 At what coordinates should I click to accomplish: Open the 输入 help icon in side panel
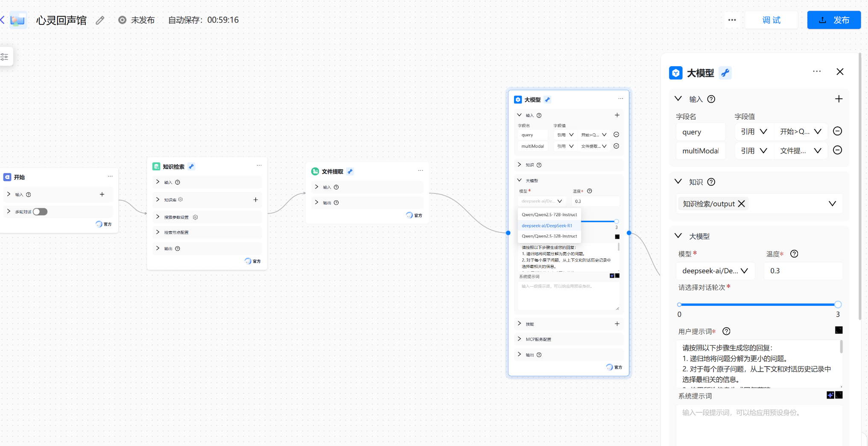pos(711,99)
